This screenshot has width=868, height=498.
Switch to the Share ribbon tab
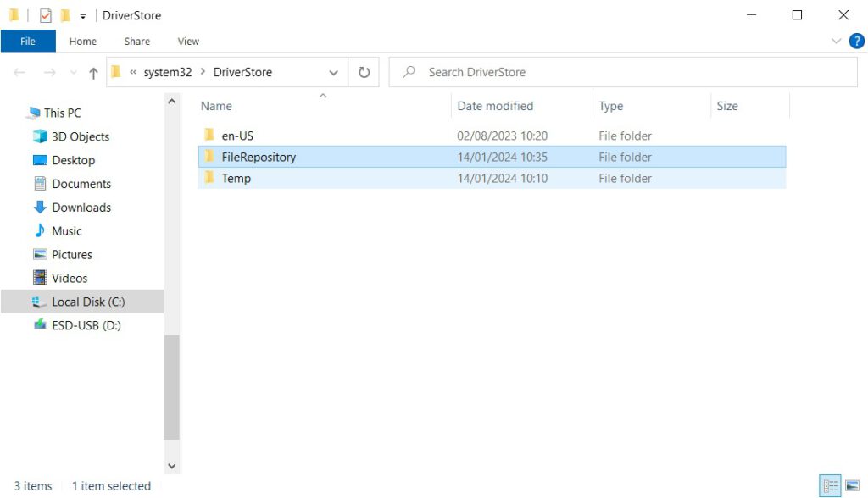[136, 41]
